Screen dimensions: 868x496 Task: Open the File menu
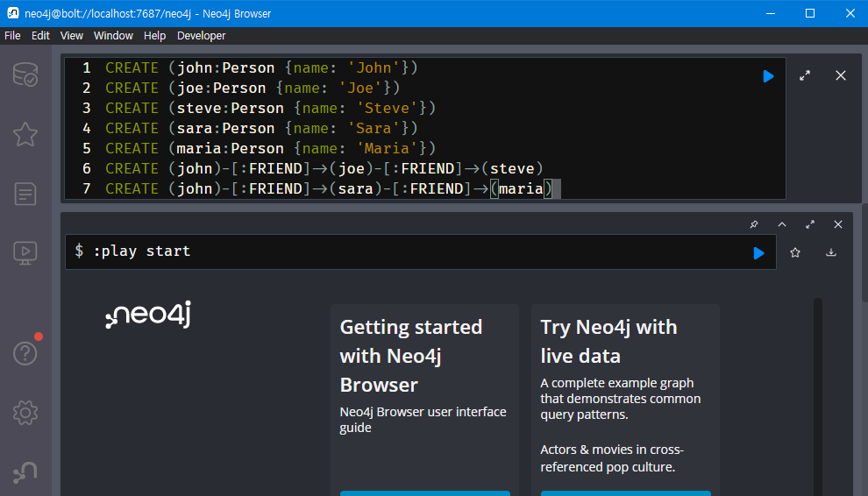[x=12, y=35]
